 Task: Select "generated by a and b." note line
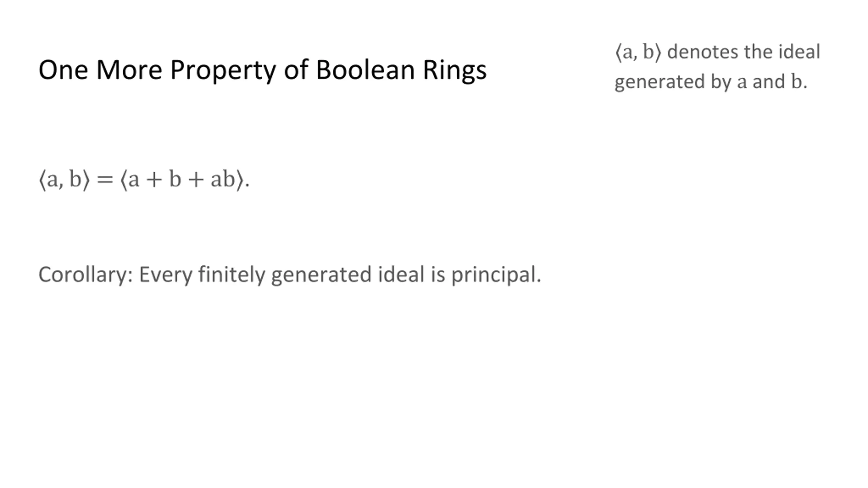coord(711,82)
